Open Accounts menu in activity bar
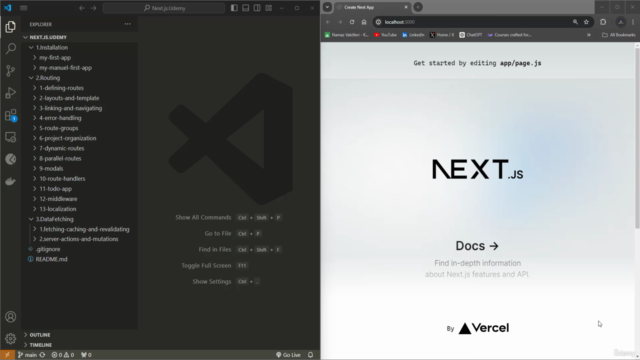Image resolution: width=640 pixels, height=360 pixels. (11, 317)
